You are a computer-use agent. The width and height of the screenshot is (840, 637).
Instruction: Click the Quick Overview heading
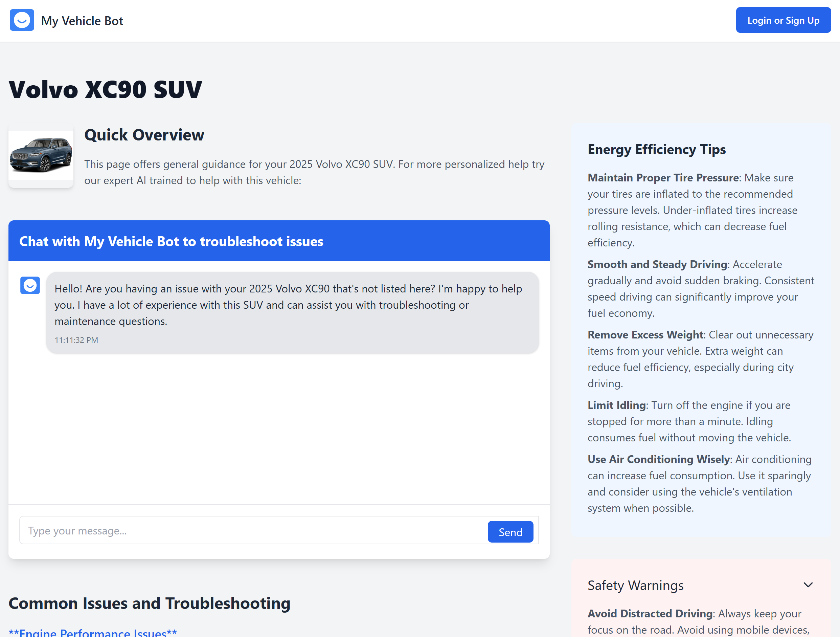144,135
